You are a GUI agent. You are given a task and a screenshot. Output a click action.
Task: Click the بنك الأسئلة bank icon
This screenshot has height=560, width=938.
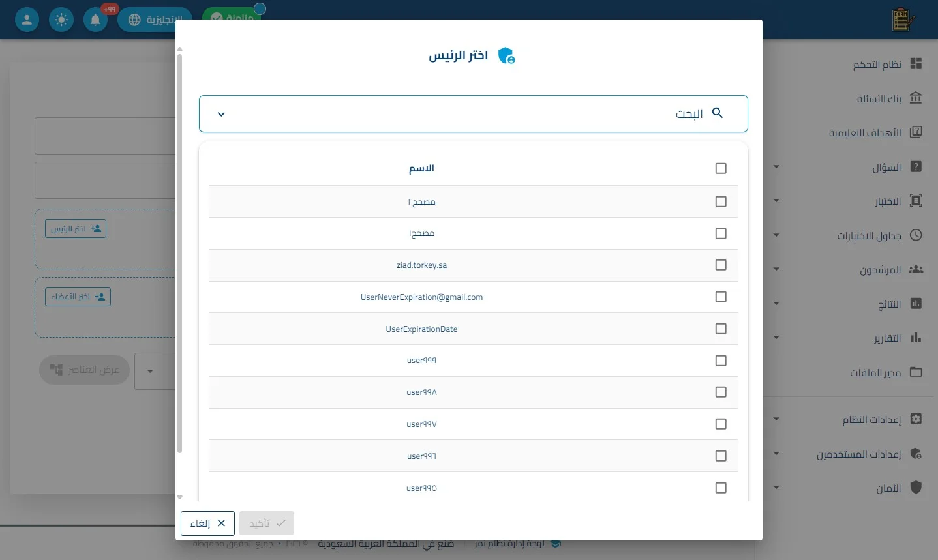point(916,98)
